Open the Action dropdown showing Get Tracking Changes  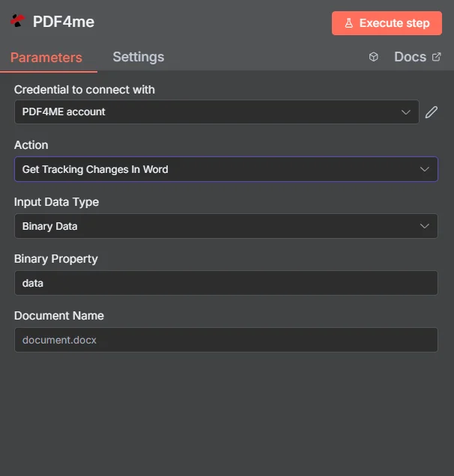226,169
